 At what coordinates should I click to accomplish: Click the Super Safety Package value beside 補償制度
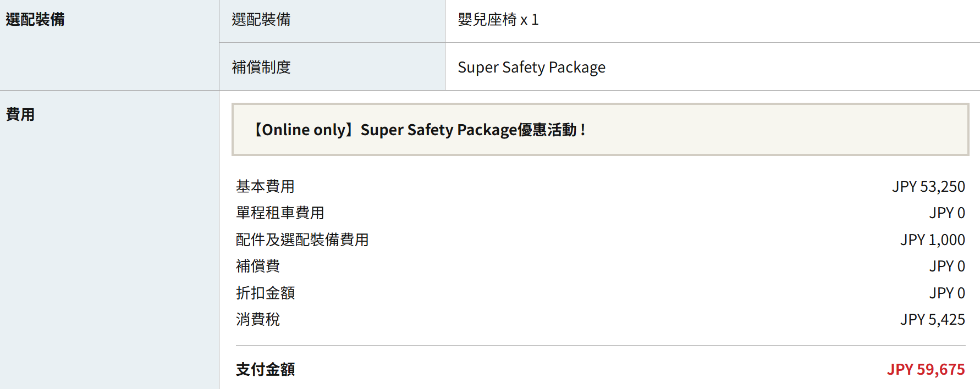pyautogui.click(x=531, y=67)
